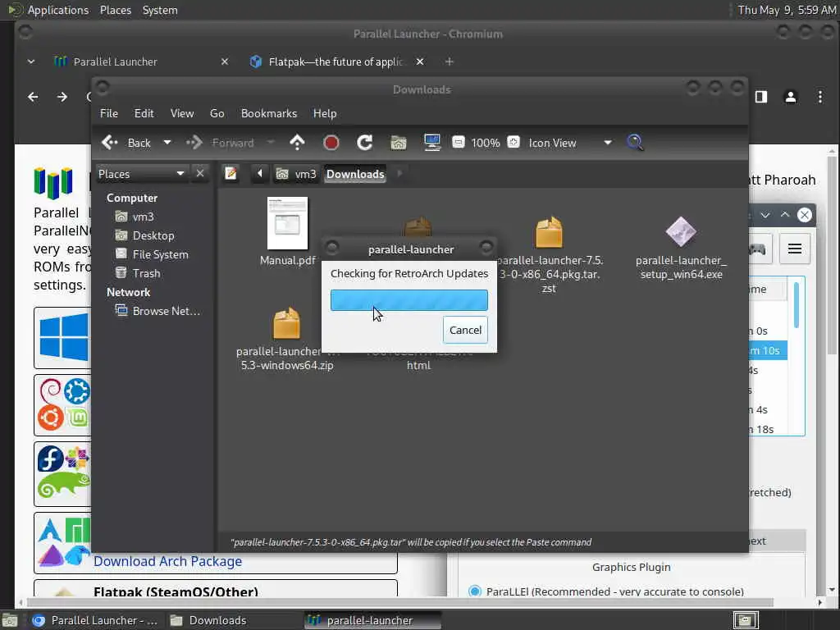Switch to parallel-launcher in taskbar

[x=372, y=620]
